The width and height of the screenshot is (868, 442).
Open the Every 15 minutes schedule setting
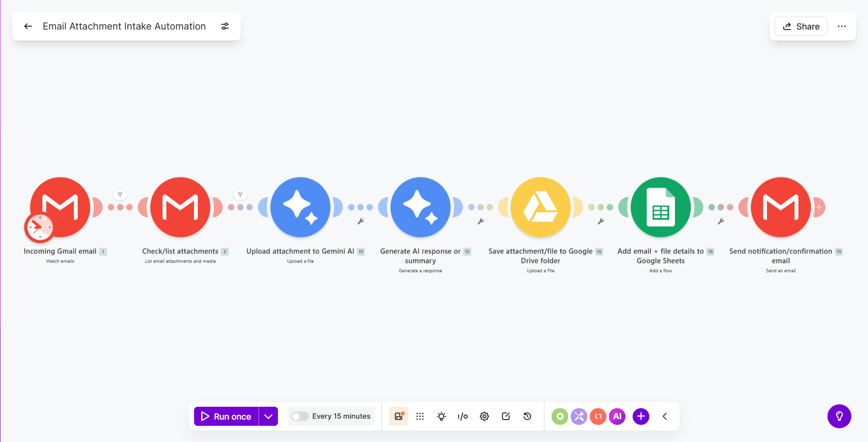(341, 416)
